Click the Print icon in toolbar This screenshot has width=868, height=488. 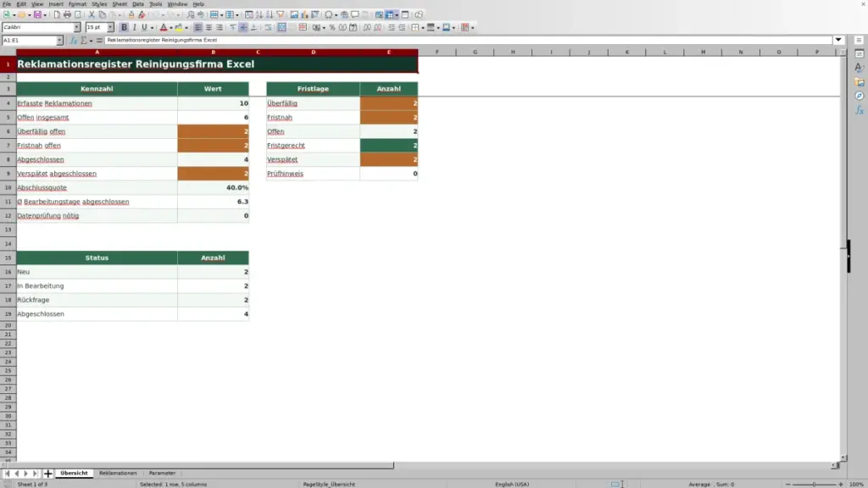click(x=67, y=15)
